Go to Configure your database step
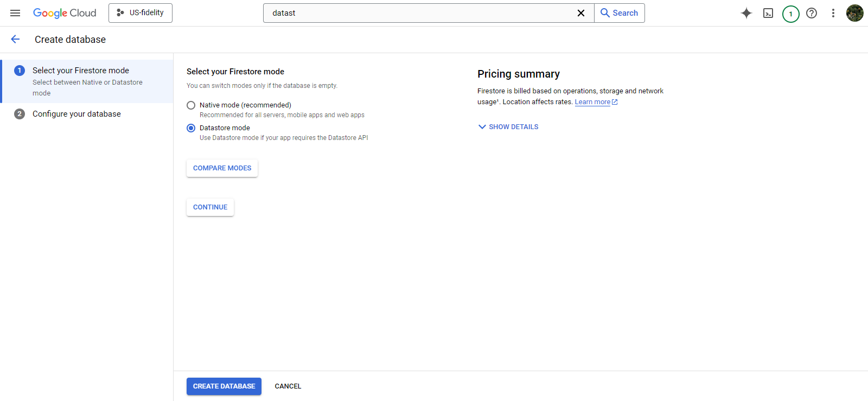The image size is (868, 401). click(x=76, y=114)
